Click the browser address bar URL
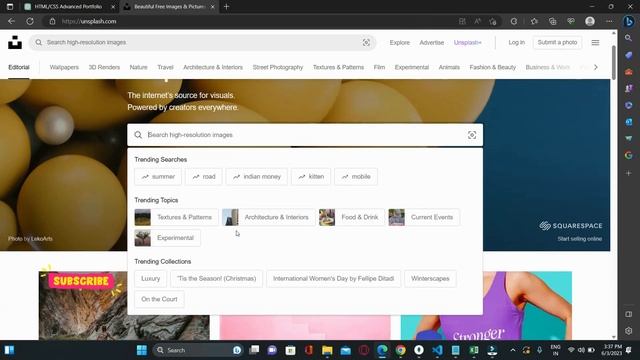640x360 pixels. tap(89, 21)
